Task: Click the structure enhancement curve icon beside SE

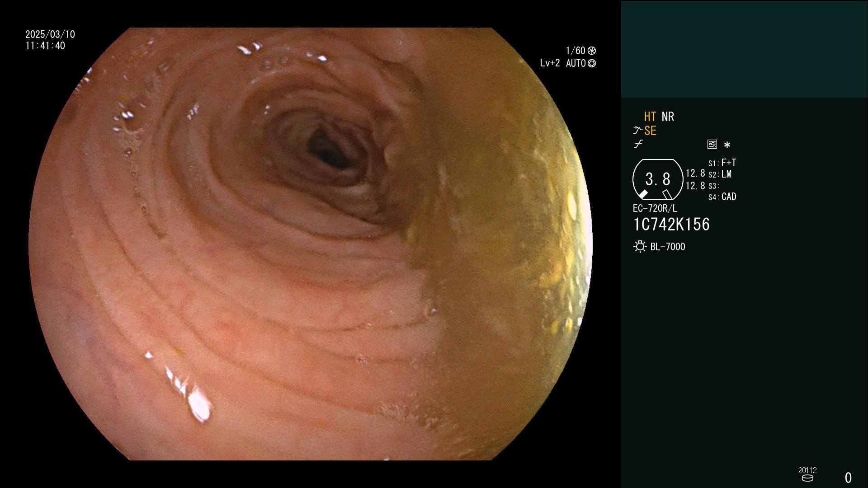Action: click(637, 131)
